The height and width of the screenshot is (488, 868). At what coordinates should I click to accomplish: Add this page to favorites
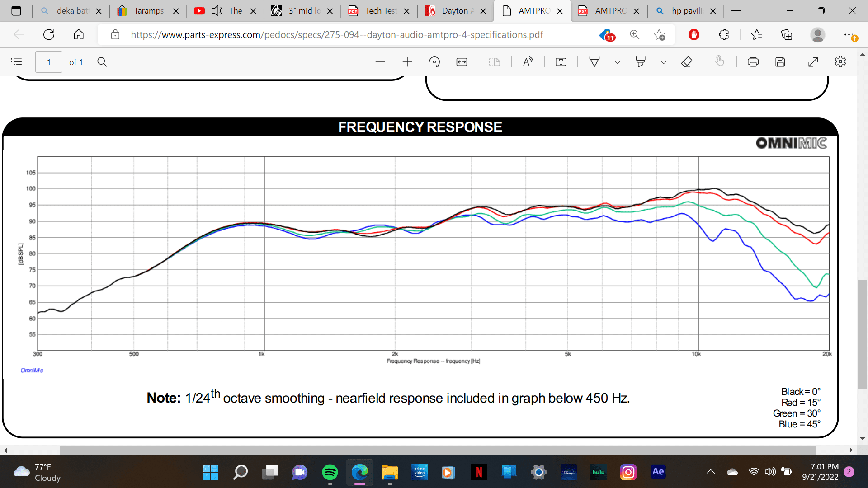[659, 35]
